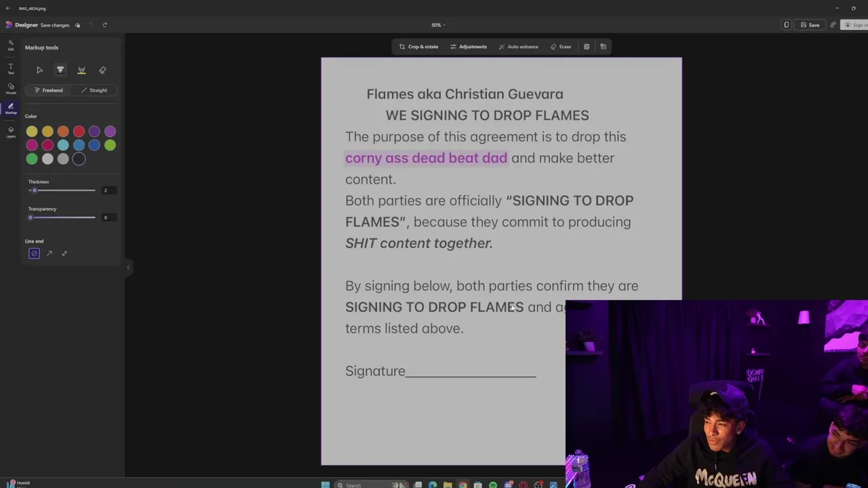Click Save changes
Screen dimensions: 868x488
tap(55, 25)
